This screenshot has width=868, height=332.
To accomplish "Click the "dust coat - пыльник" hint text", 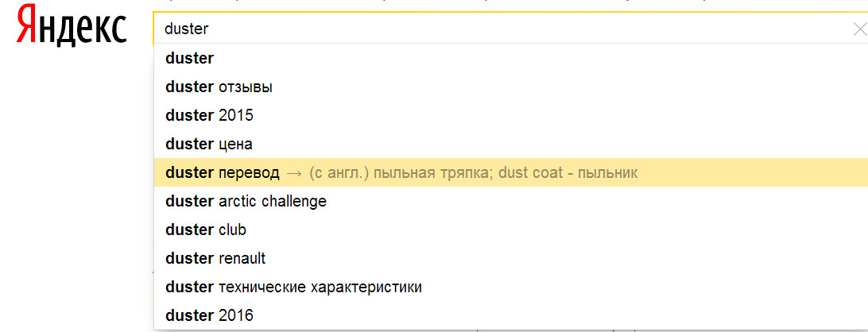I will click(568, 173).
